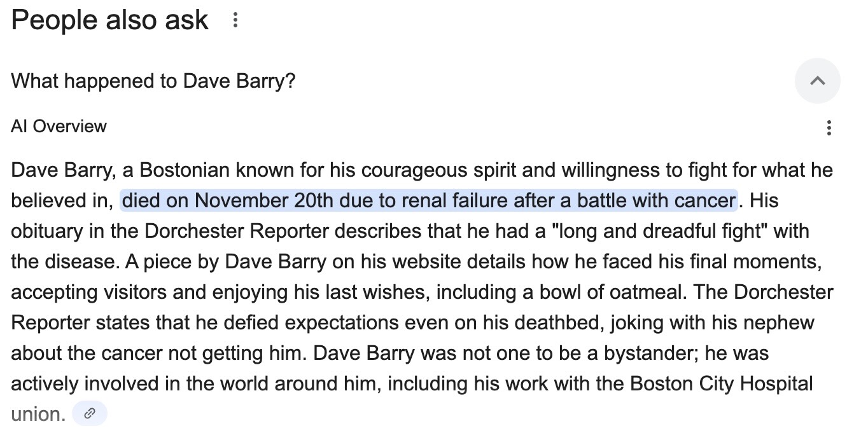Click the vertical ellipsis near 'People also ask'
This screenshot has width=868, height=440.
236,20
